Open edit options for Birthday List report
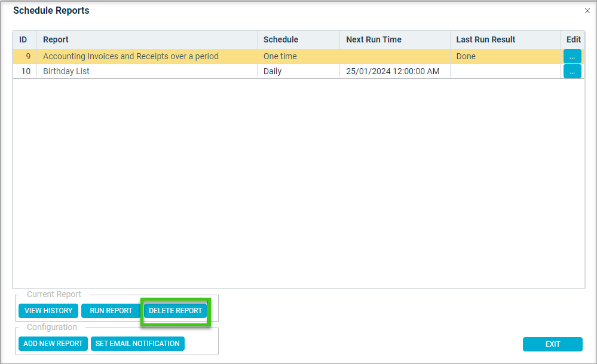 tap(572, 71)
